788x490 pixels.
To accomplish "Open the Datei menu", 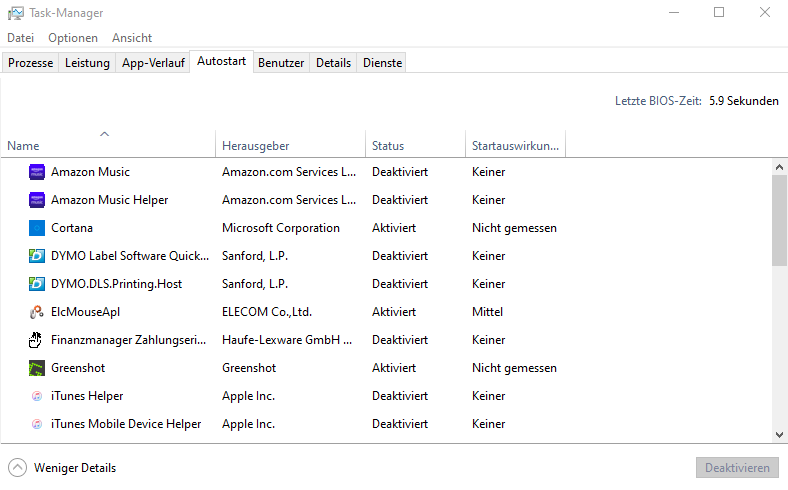I will (21, 38).
